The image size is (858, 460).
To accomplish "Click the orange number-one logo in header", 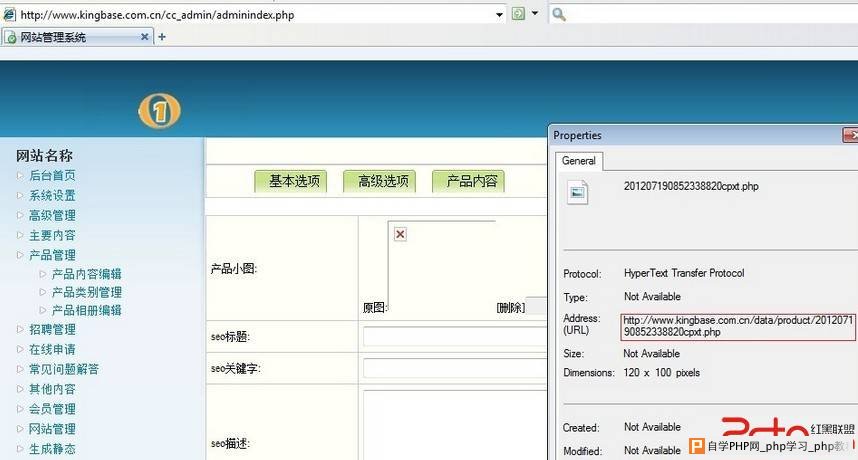I will [x=159, y=111].
